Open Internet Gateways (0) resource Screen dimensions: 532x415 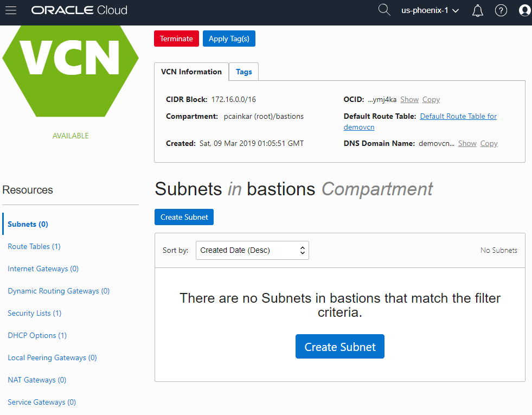pos(43,269)
